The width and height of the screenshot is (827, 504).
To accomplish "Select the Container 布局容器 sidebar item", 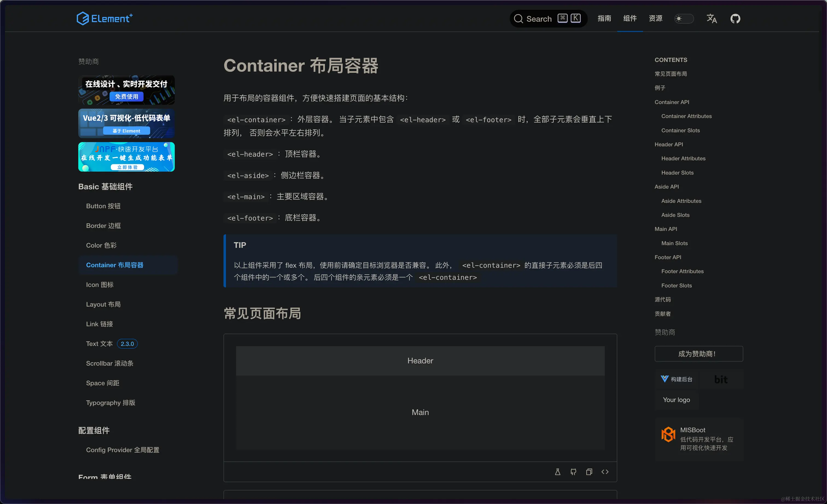I will pyautogui.click(x=114, y=265).
